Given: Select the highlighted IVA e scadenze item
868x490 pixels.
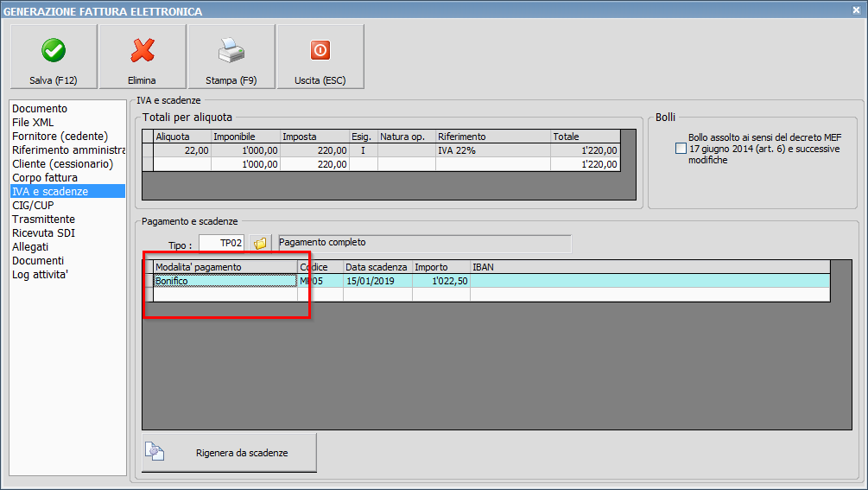Looking at the screenshot, I should pos(67,192).
